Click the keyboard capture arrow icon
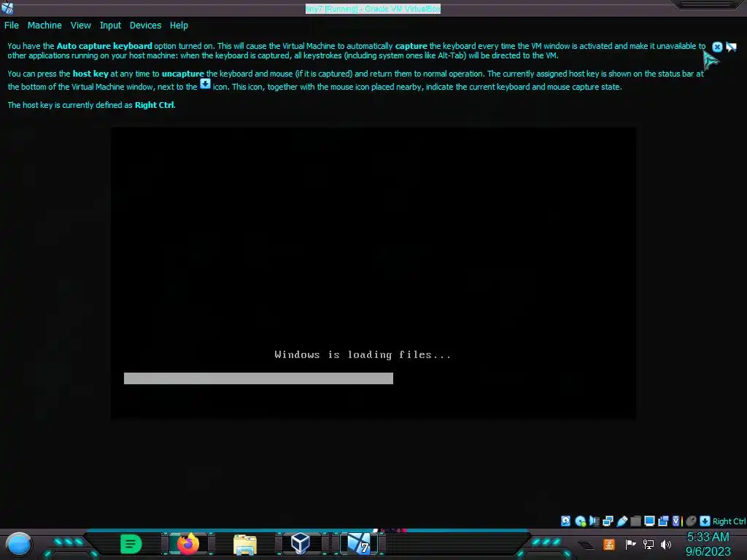The height and width of the screenshot is (560, 747). point(705,521)
